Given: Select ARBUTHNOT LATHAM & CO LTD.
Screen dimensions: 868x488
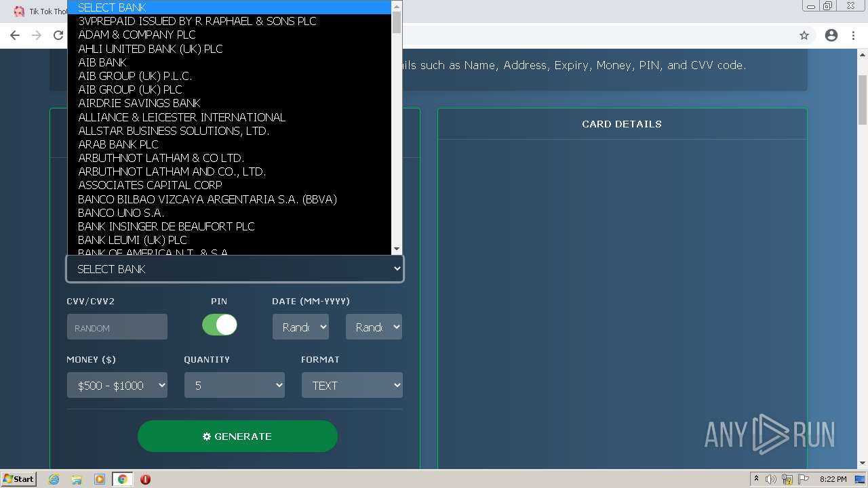Looking at the screenshot, I should click(x=229, y=158).
